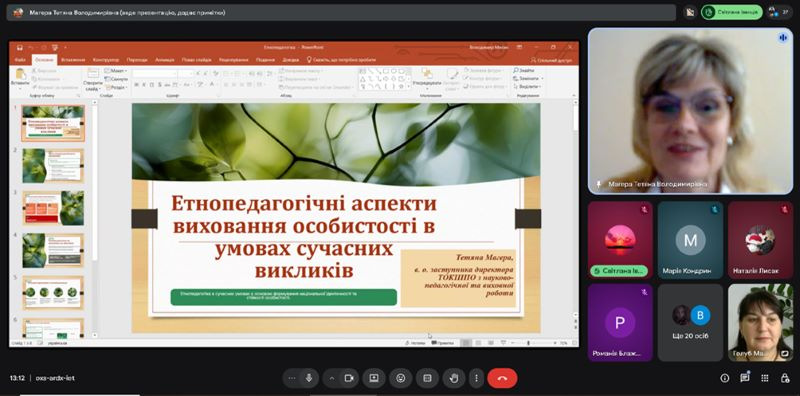Turn off the camera in the call bar

click(349, 378)
